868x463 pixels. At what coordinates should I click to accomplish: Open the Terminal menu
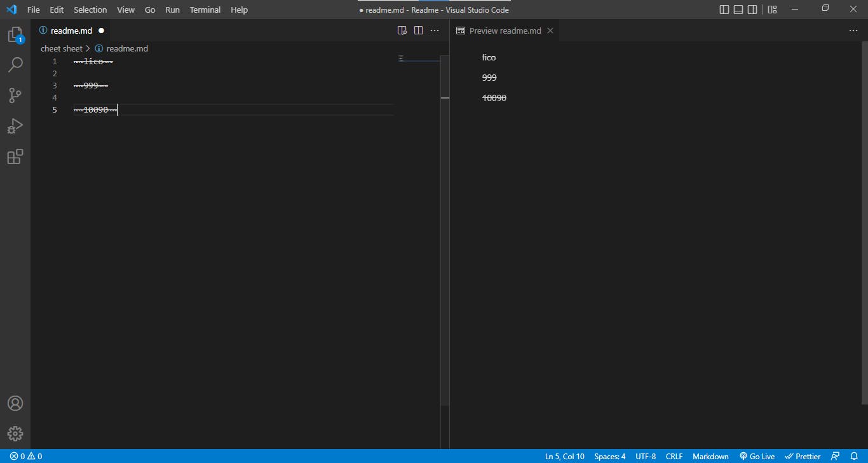point(205,10)
